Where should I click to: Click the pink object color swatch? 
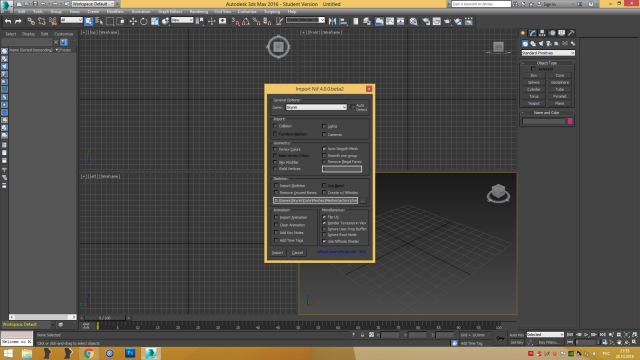click(570, 121)
